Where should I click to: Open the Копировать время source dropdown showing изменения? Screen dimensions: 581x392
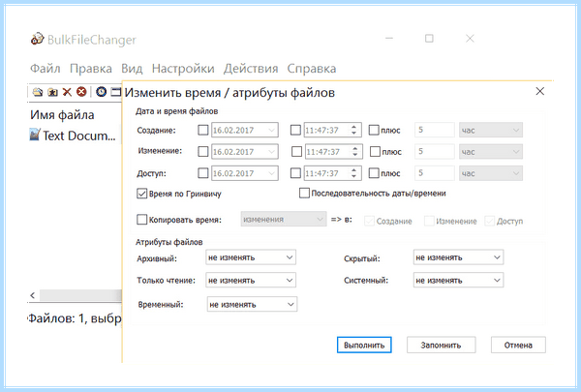(x=284, y=219)
